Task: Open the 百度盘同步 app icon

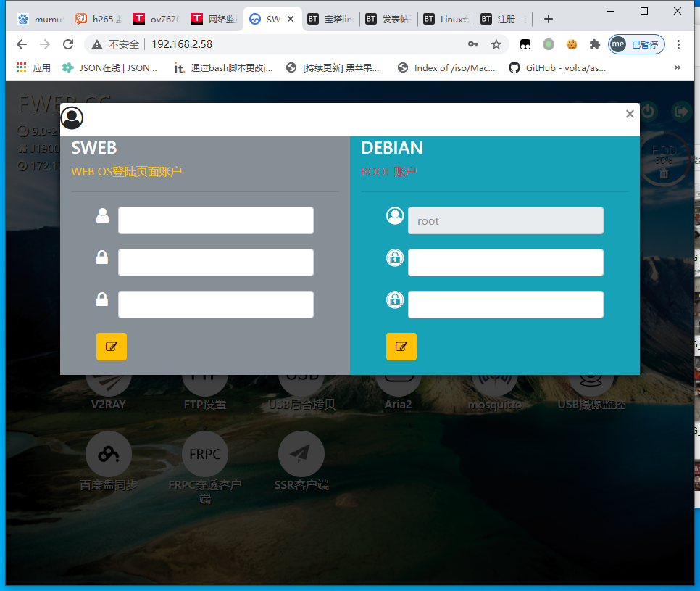Action: [x=109, y=454]
